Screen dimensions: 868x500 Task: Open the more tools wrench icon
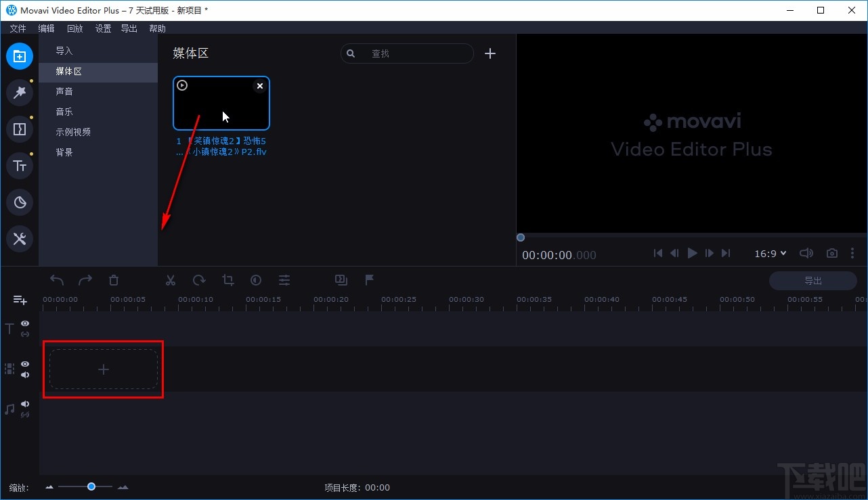coord(20,239)
